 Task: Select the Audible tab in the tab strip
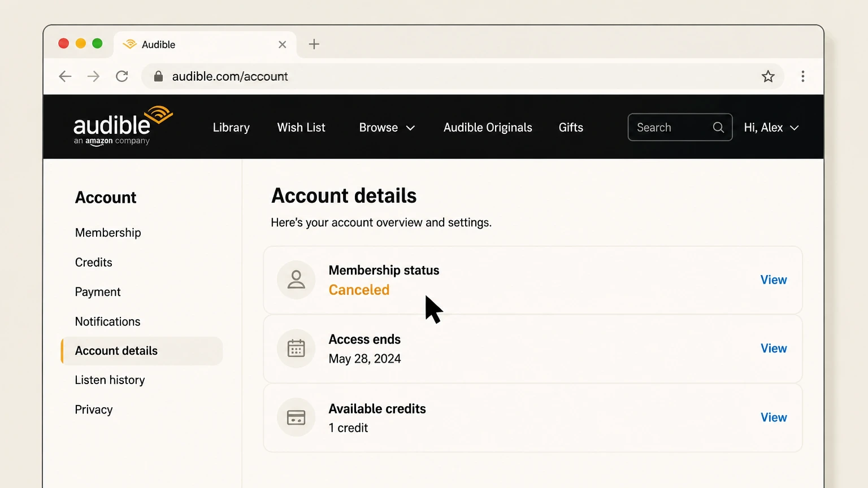coord(206,44)
